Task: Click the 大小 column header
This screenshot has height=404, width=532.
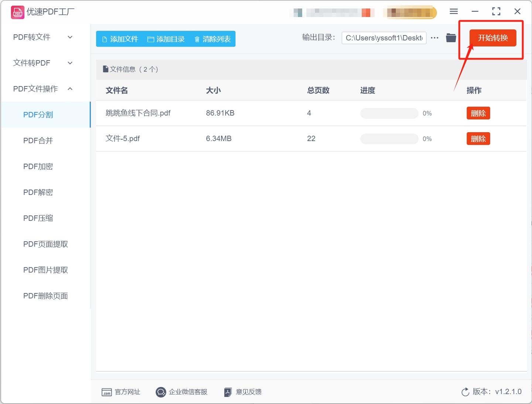Action: coord(213,90)
